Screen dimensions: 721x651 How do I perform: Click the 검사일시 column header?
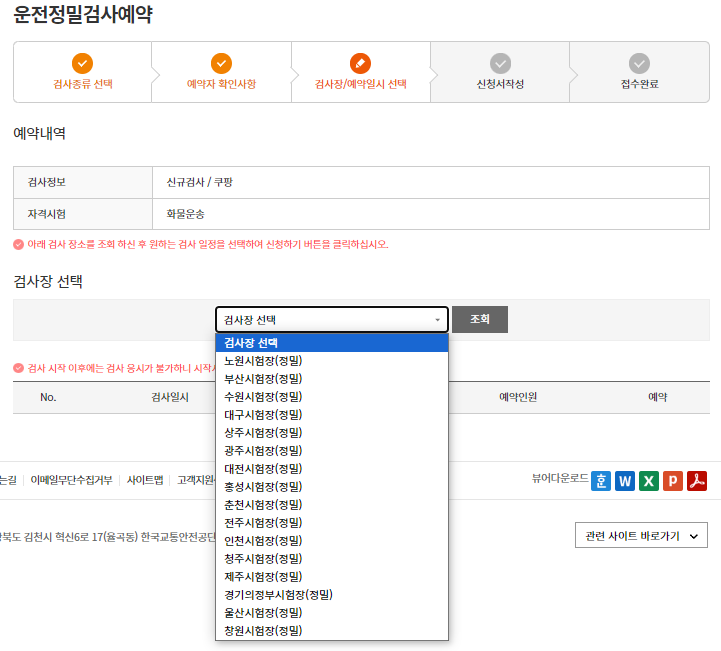tap(170, 397)
